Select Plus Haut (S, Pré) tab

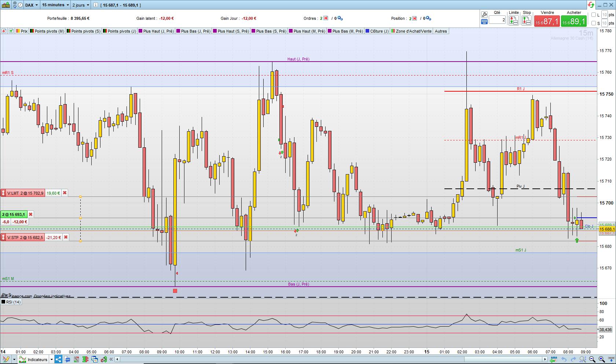pyautogui.click(x=231, y=31)
